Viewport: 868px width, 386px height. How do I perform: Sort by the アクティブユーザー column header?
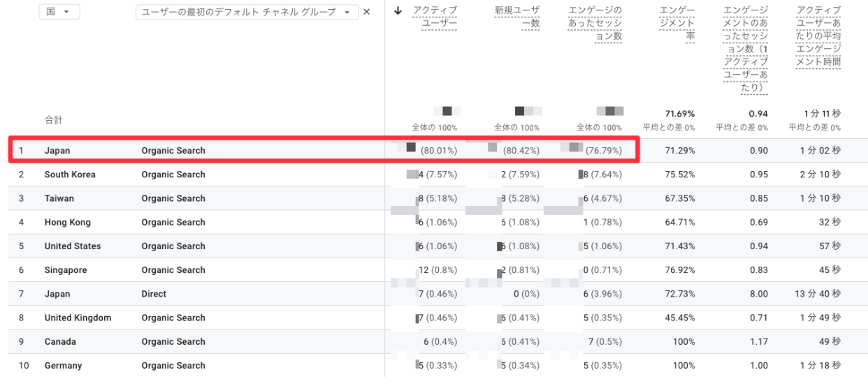pos(435,17)
